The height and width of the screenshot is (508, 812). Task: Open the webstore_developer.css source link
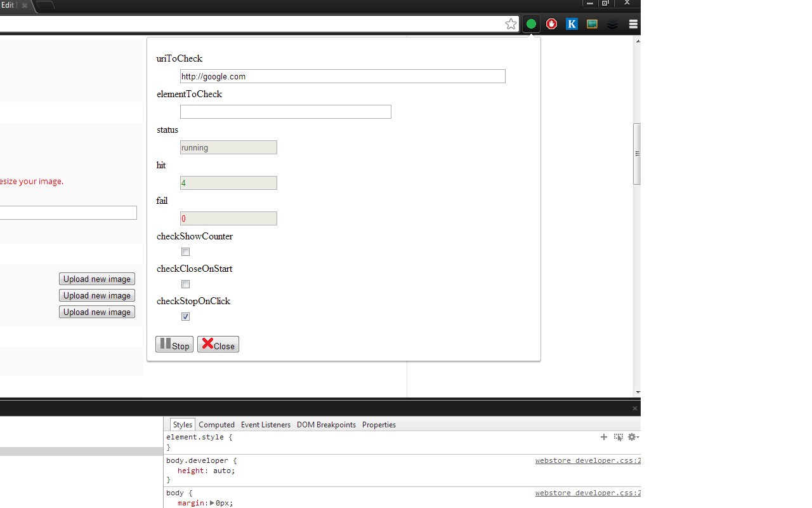point(587,460)
